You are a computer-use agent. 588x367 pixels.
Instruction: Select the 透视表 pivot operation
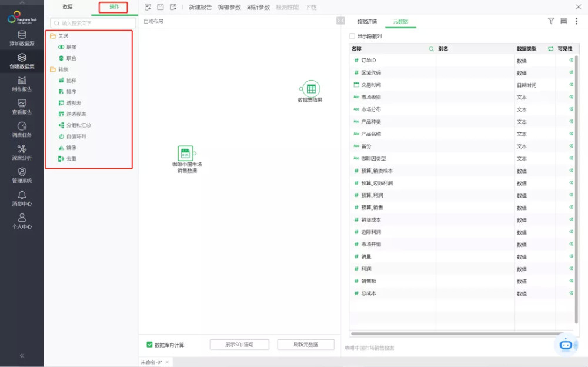(x=70, y=103)
